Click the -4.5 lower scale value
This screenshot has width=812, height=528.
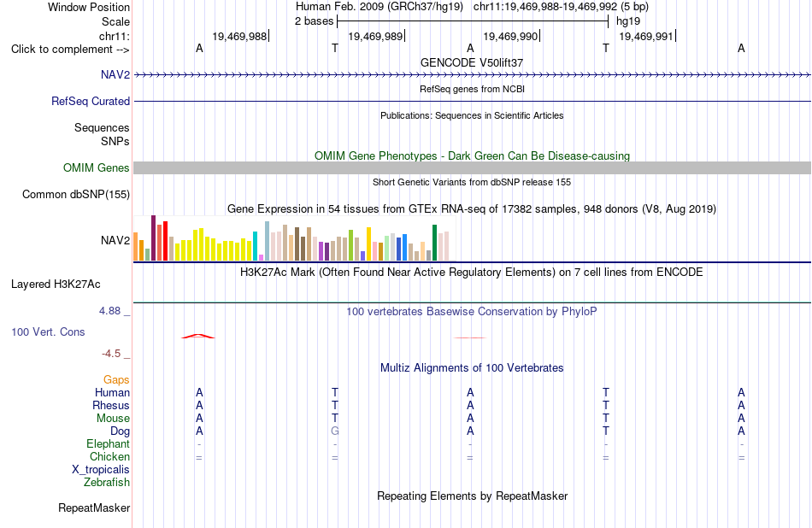pos(111,354)
